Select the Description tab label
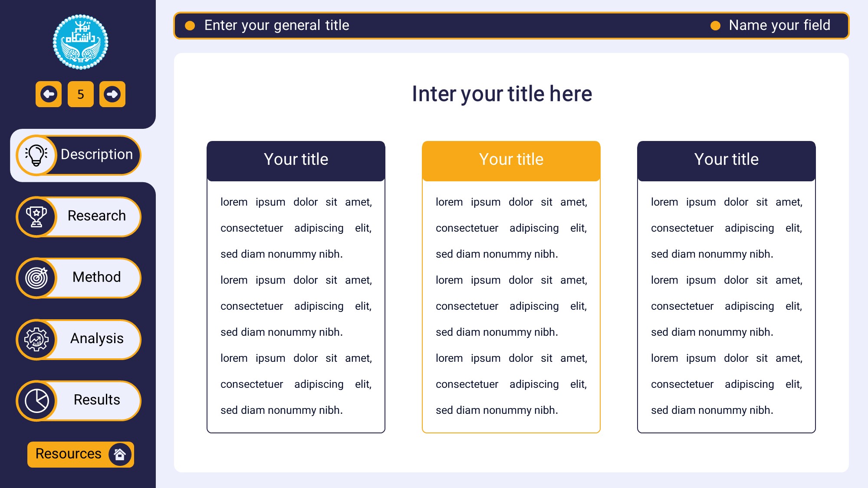This screenshot has height=488, width=868. point(96,154)
